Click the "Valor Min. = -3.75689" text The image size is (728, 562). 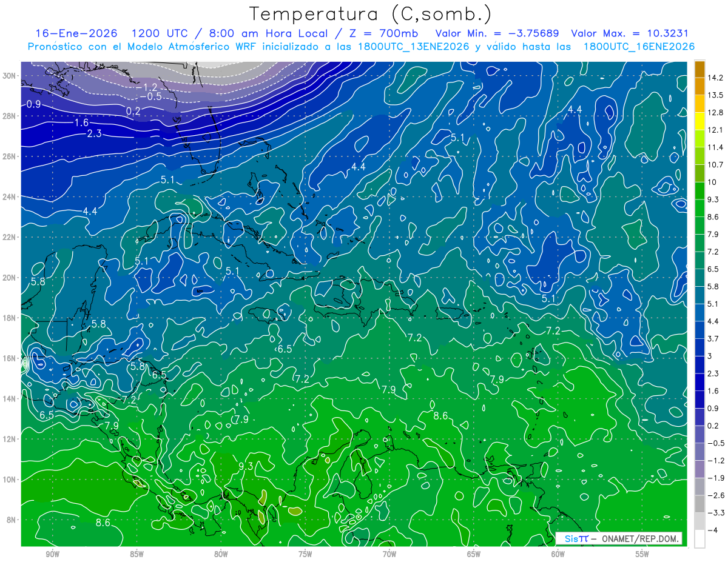[497, 33]
